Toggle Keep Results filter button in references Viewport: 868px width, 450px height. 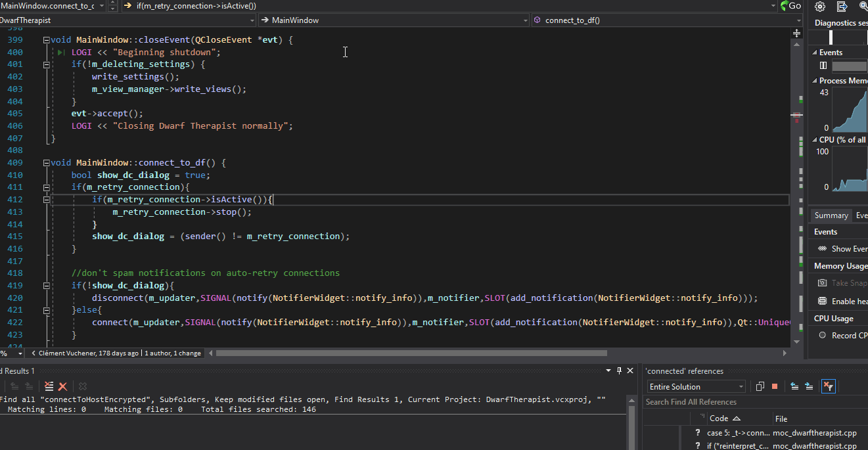click(x=828, y=386)
